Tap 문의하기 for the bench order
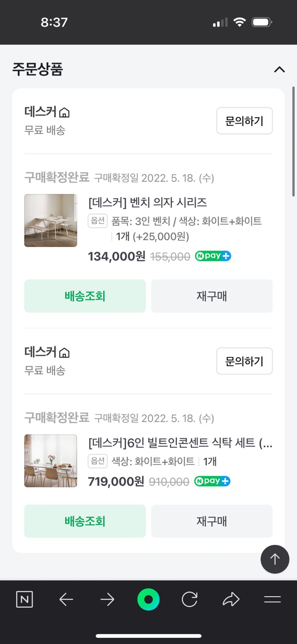This screenshot has width=297, height=644. point(244,121)
